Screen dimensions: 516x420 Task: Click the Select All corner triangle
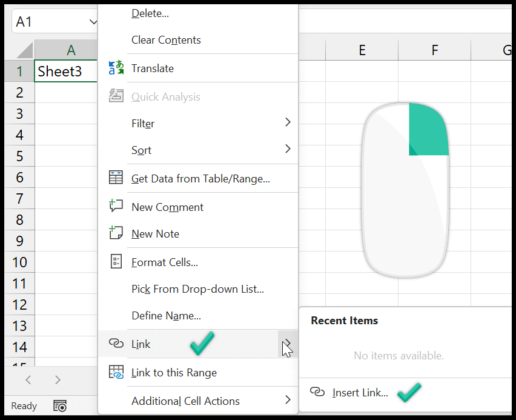(24, 50)
